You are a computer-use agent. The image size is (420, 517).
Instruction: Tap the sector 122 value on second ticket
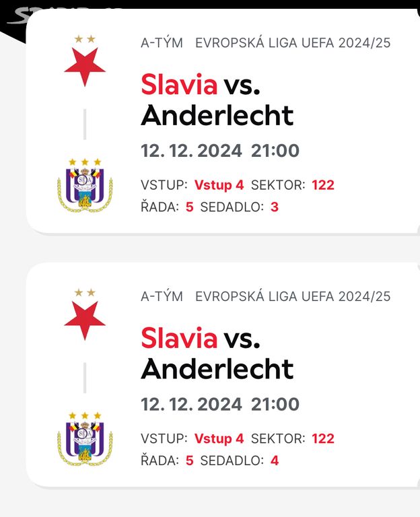(323, 438)
